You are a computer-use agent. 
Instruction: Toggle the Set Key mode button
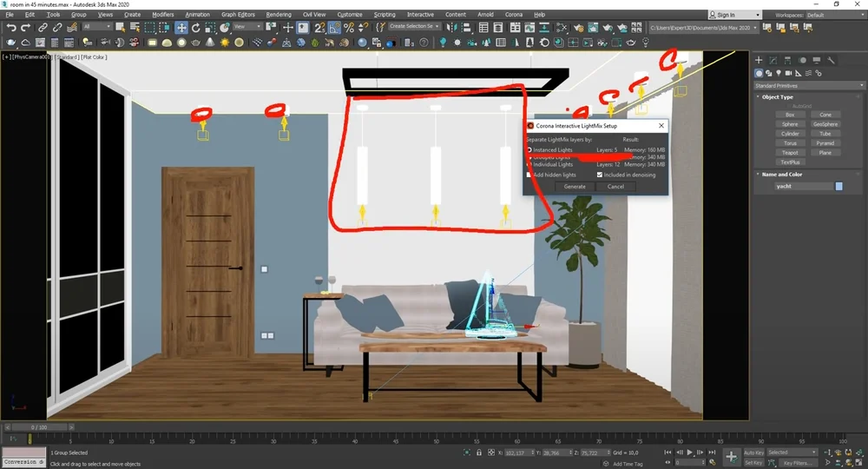point(753,462)
